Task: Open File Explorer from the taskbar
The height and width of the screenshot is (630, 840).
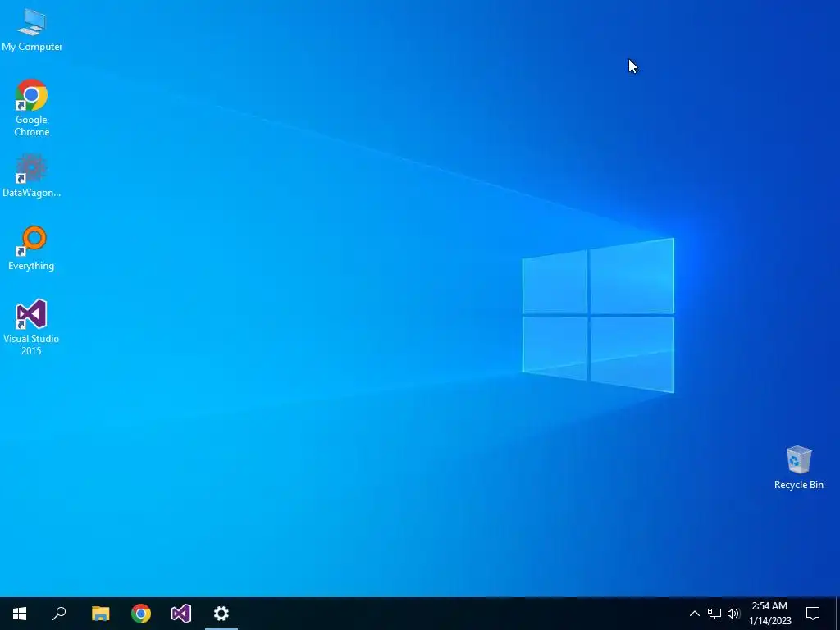Action: tap(100, 614)
